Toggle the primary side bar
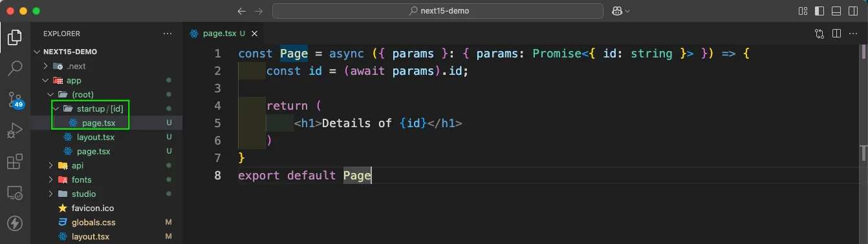Screen dimensions: 868x244 coord(819,11)
